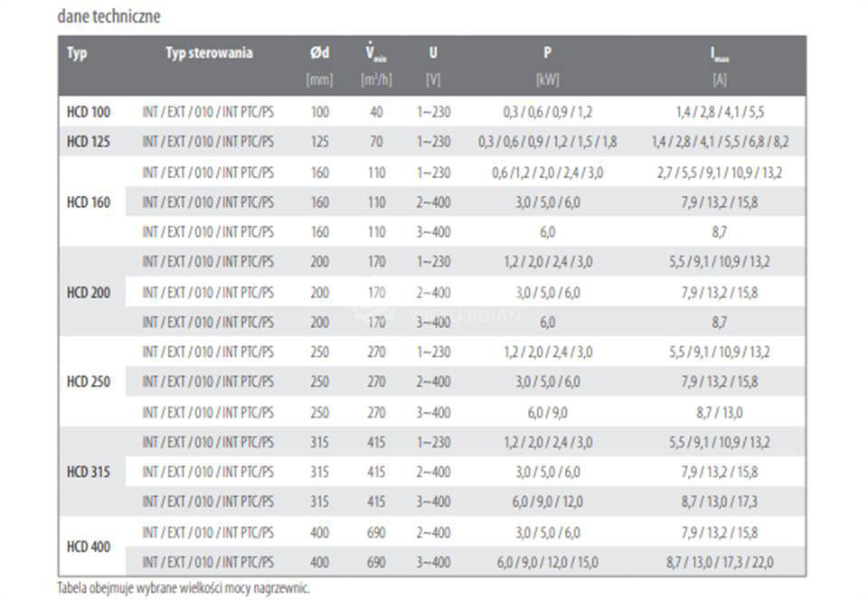Click the U voltage column header
Viewport: 868px width, 600px height.
(x=433, y=53)
